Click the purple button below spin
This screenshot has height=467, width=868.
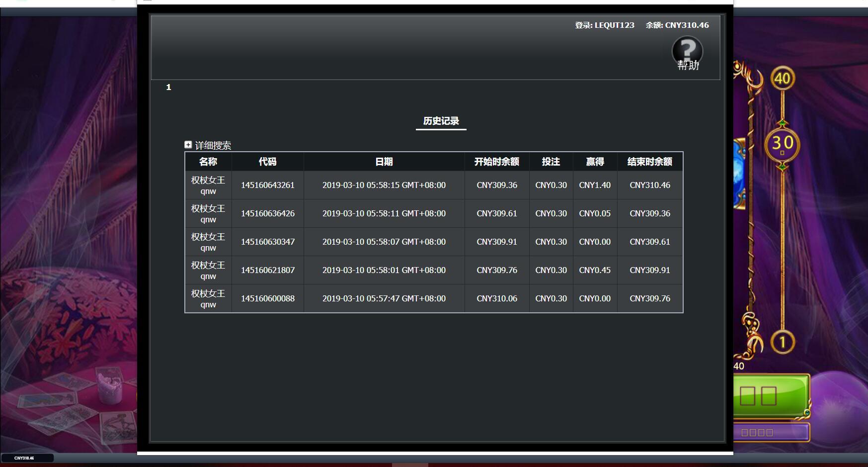[771, 432]
